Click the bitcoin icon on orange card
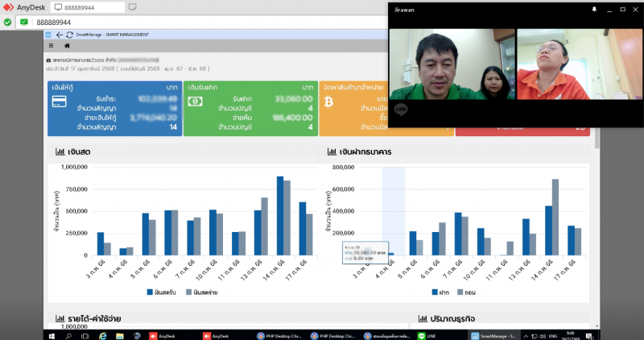This screenshot has width=644, height=340. (x=328, y=102)
